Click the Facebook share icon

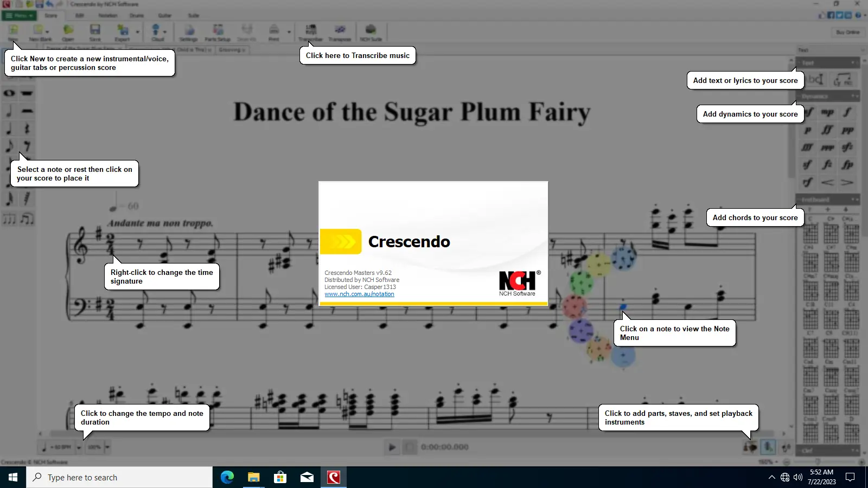(831, 15)
